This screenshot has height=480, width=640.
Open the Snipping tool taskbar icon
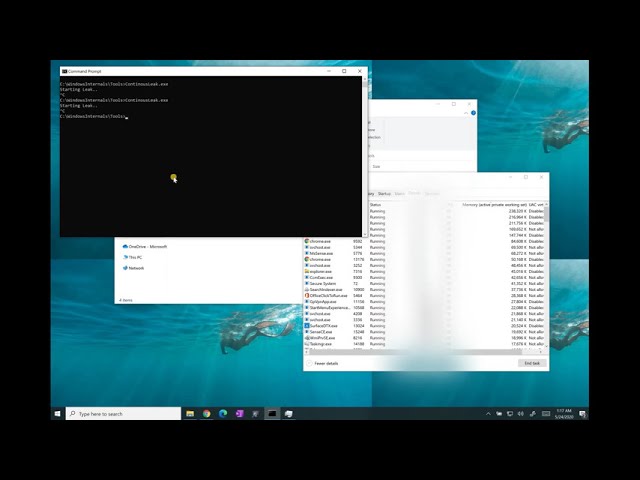click(256, 413)
